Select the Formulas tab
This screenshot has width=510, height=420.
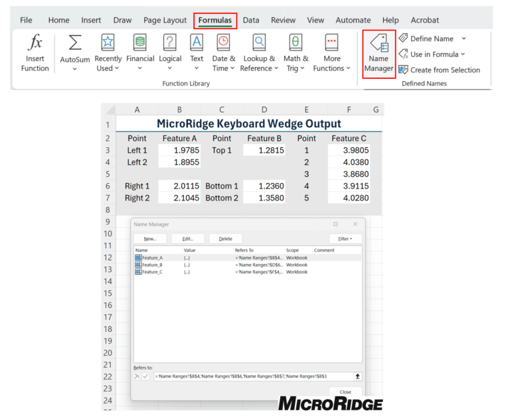(x=215, y=21)
